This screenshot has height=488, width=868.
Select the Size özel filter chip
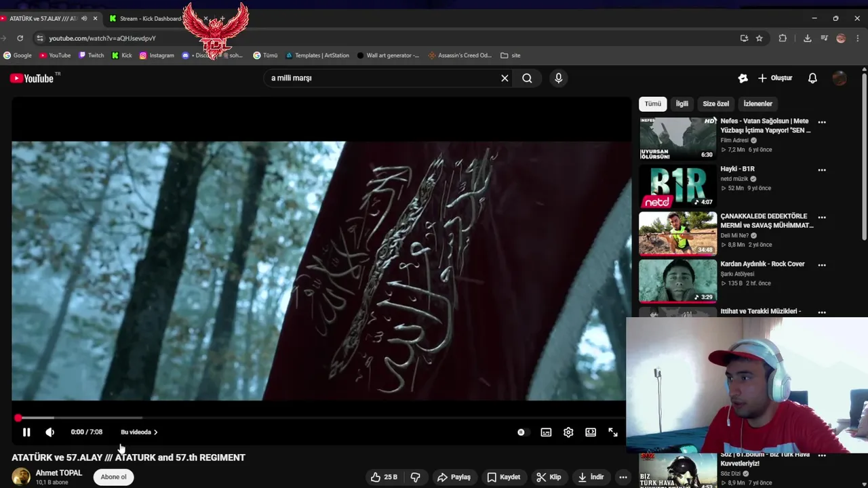(715, 104)
